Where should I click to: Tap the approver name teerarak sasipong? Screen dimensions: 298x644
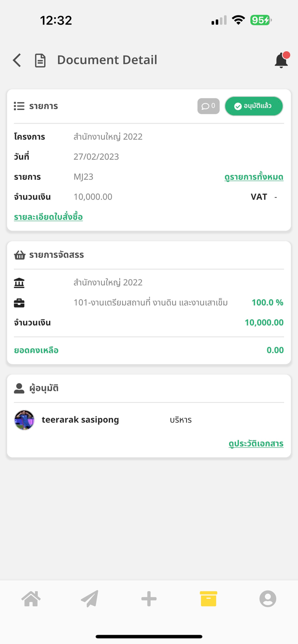pos(80,420)
